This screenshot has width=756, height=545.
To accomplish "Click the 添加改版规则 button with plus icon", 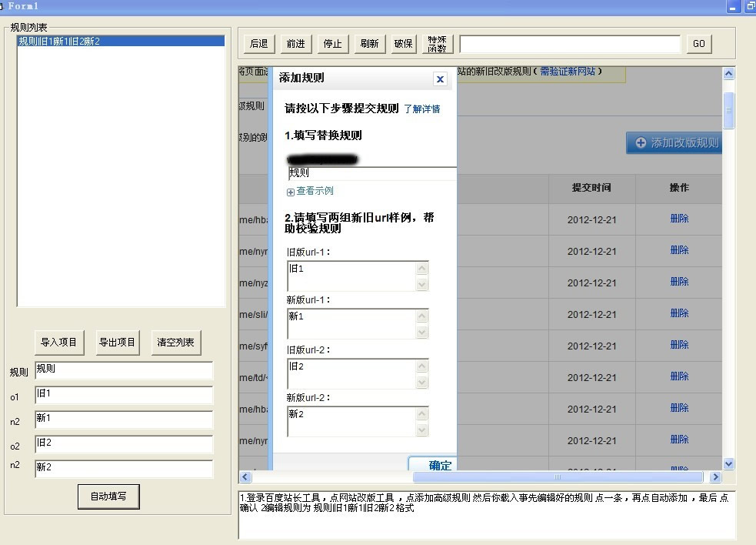I will coord(675,142).
